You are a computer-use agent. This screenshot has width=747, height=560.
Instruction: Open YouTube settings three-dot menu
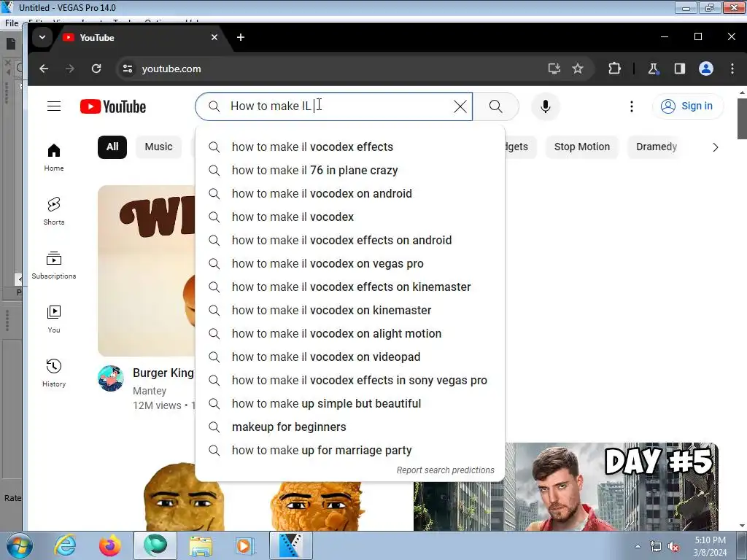(x=632, y=106)
